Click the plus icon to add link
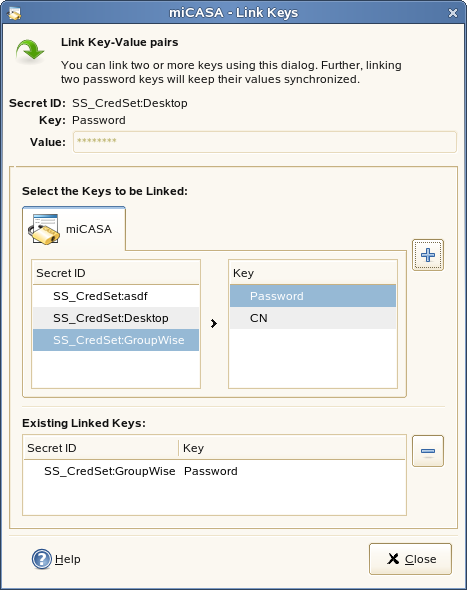The height and width of the screenshot is (590, 467). [x=428, y=255]
